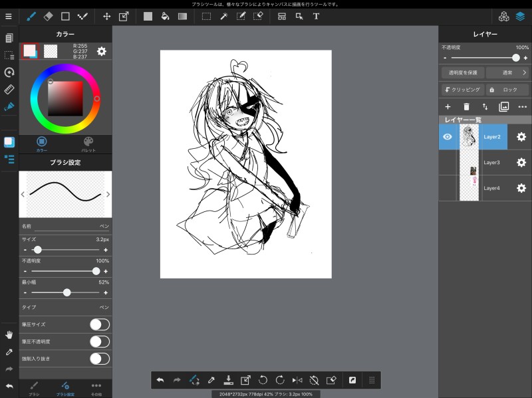Flip canvas horizontally in bottom bar
This screenshot has width=532, height=398.
click(297, 380)
